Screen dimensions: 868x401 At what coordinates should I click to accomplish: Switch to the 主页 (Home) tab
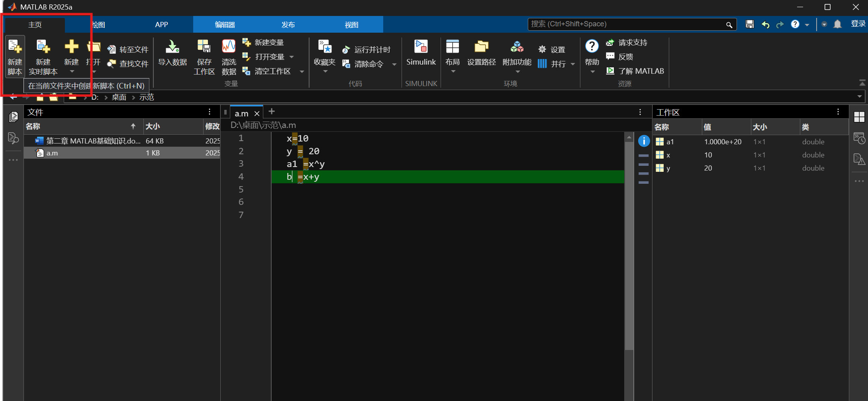coord(35,25)
